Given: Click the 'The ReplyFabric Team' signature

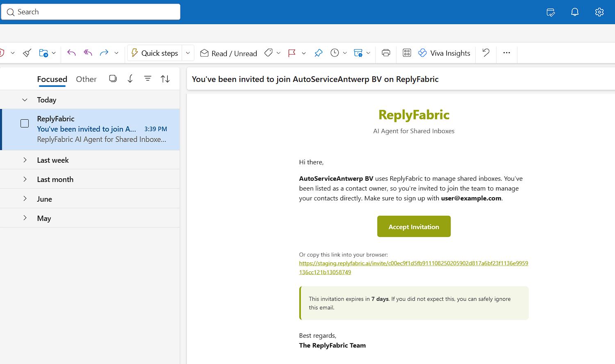Looking at the screenshot, I should tap(332, 345).
